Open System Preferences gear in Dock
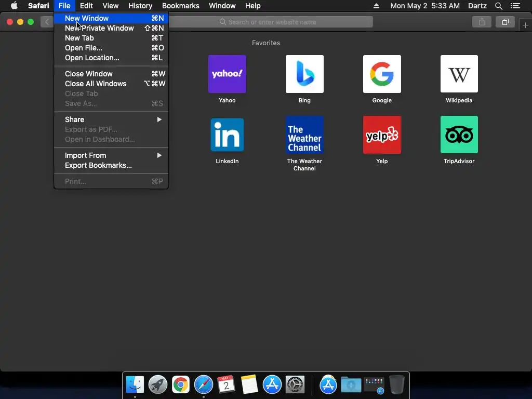The width and height of the screenshot is (532, 399). click(x=295, y=385)
